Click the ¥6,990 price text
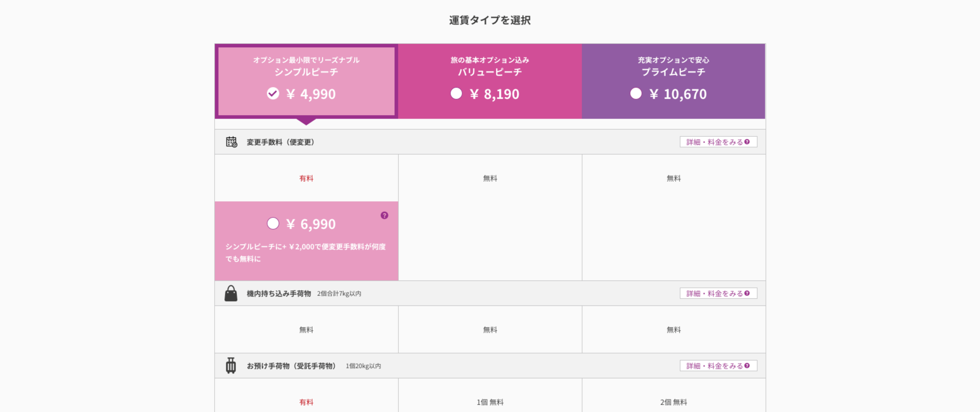This screenshot has width=980, height=412. [x=311, y=224]
